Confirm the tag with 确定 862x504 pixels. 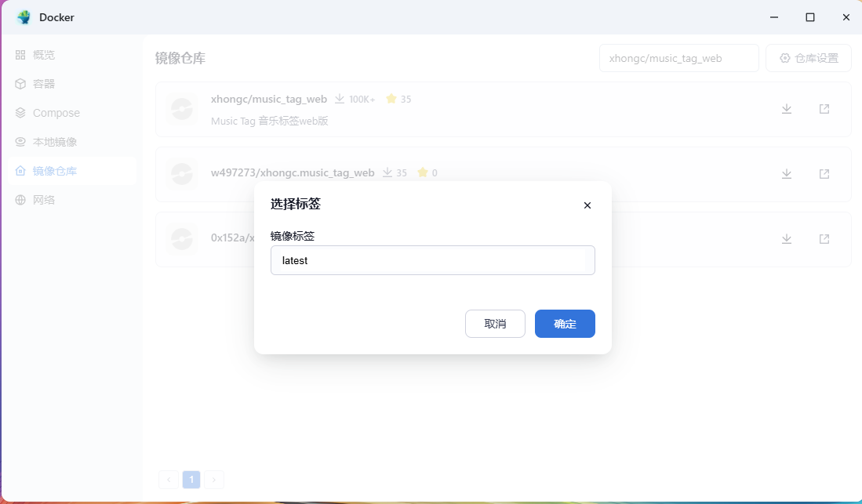[566, 324]
